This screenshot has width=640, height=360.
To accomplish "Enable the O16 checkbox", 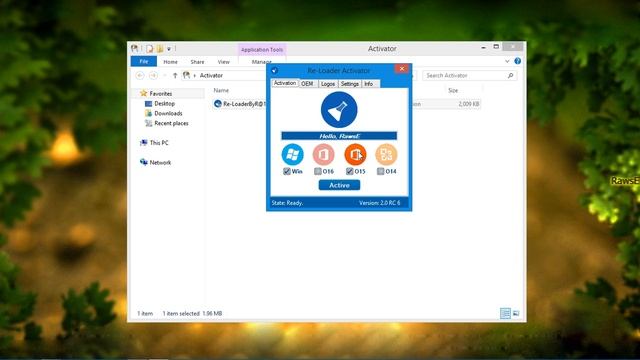I will 318,171.
